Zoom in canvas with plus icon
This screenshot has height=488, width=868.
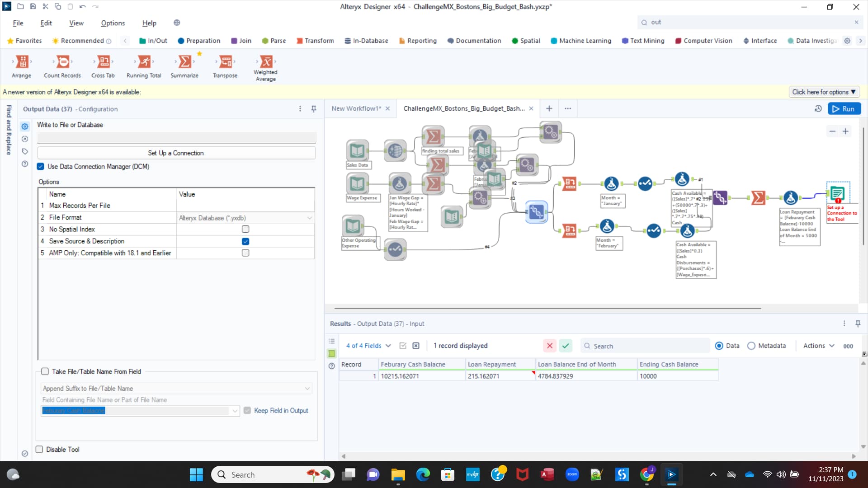click(x=845, y=131)
